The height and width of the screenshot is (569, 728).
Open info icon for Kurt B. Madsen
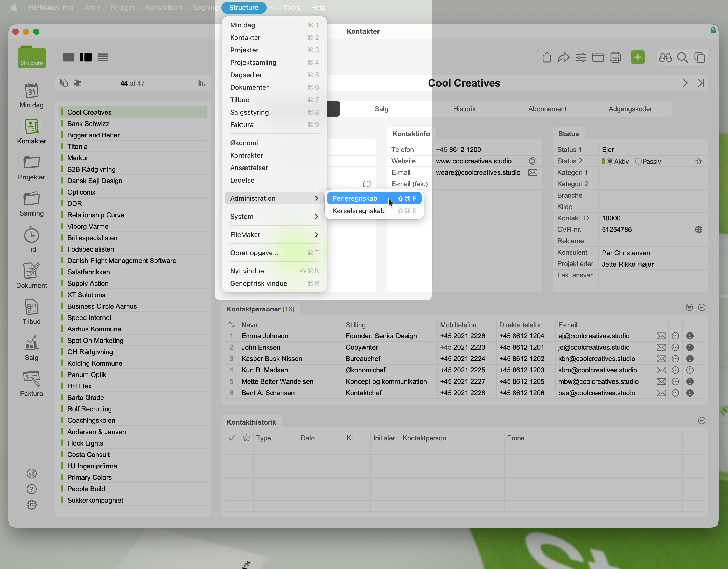pyautogui.click(x=690, y=370)
